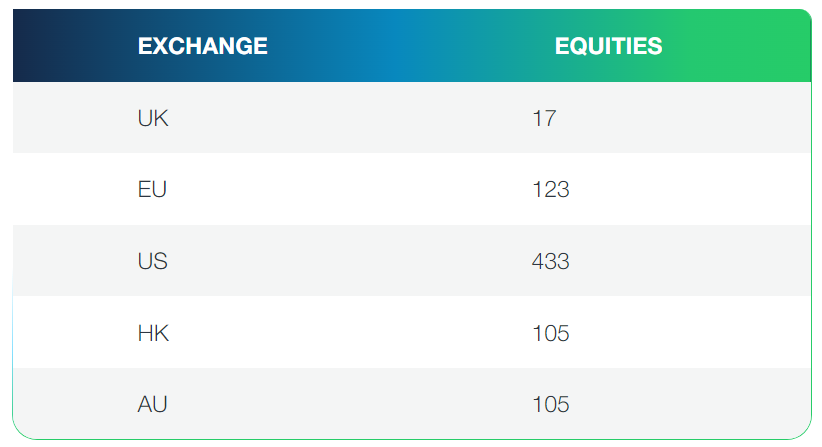Click the EQUITIES column header
Screen dimensions: 822x447
click(608, 46)
